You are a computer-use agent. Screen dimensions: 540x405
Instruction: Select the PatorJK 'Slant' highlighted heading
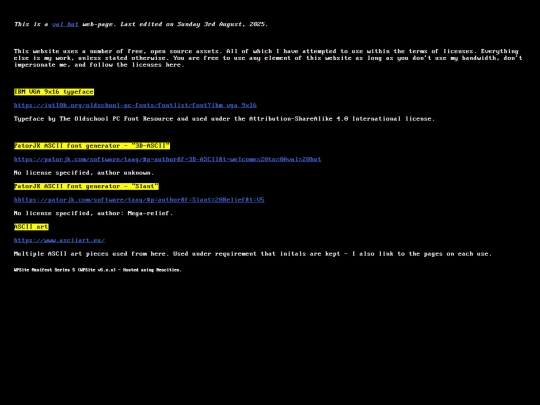pos(86,186)
